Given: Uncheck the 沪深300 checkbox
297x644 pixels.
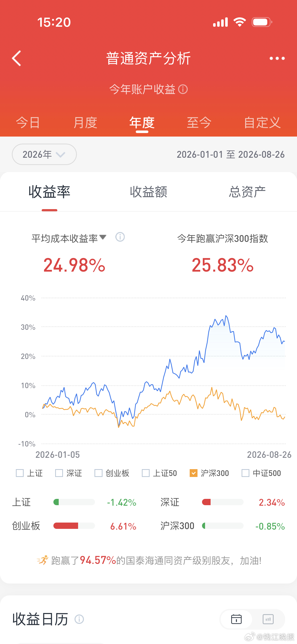Looking at the screenshot, I should coord(193,473).
